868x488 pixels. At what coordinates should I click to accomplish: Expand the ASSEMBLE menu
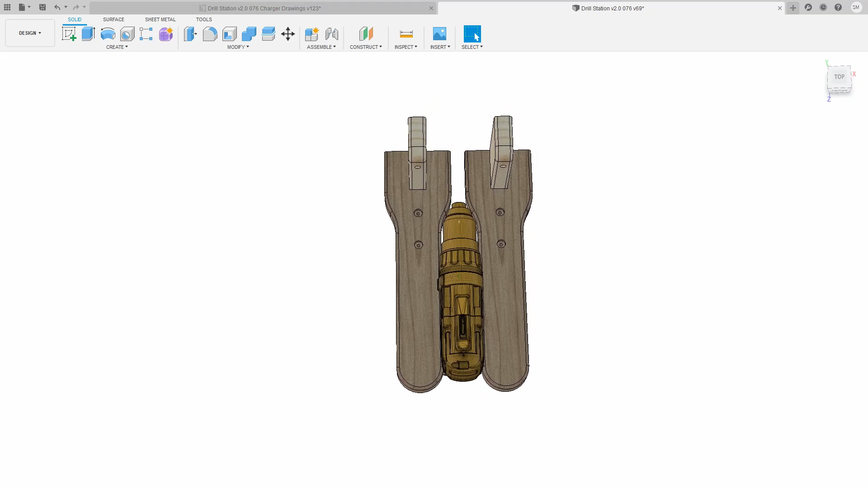(321, 47)
